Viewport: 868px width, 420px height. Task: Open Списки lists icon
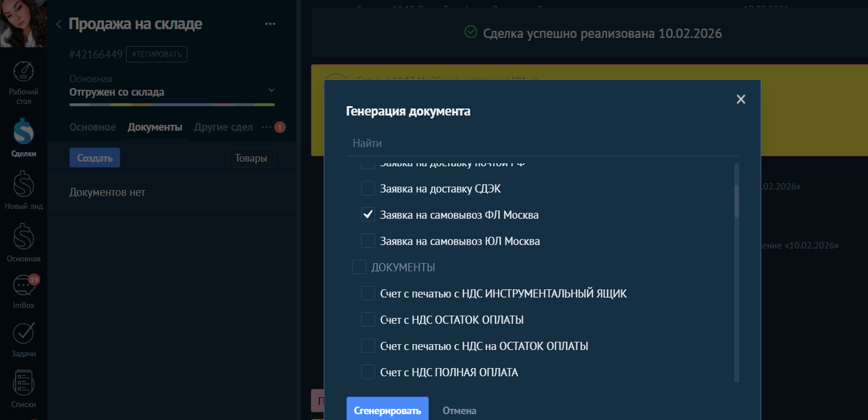coord(23,388)
